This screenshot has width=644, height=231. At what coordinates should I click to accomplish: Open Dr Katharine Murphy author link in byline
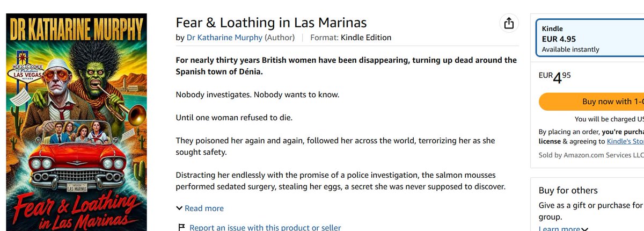click(224, 38)
